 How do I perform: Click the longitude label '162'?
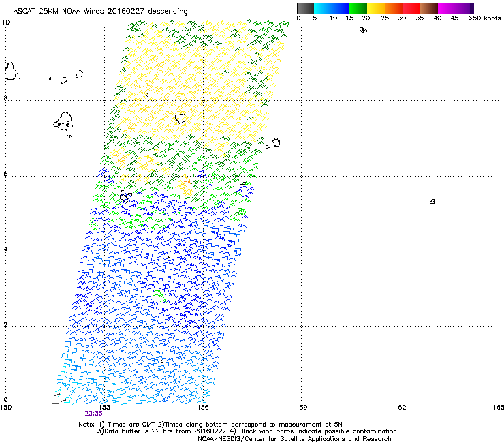[400, 408]
